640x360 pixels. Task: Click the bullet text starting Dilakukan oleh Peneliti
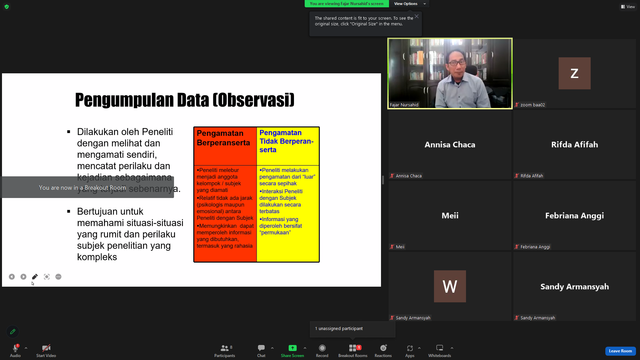pos(129,160)
